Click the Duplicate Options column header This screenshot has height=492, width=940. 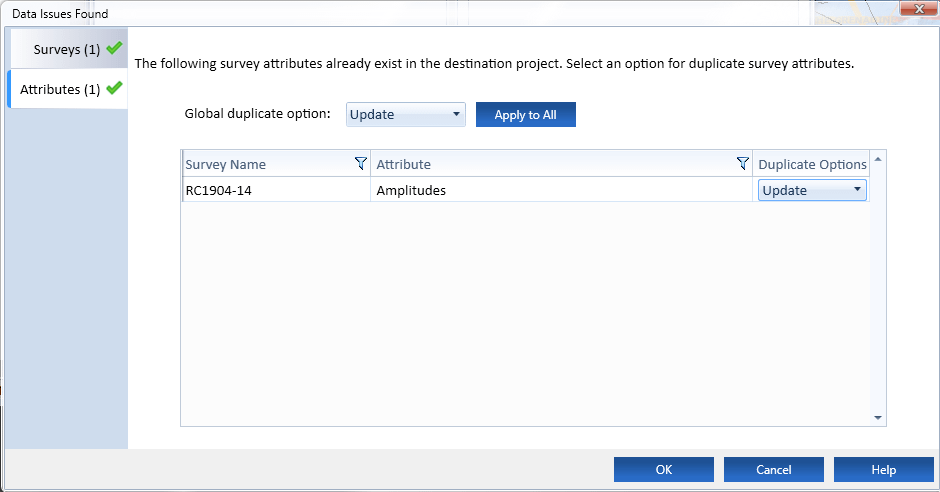(812, 164)
